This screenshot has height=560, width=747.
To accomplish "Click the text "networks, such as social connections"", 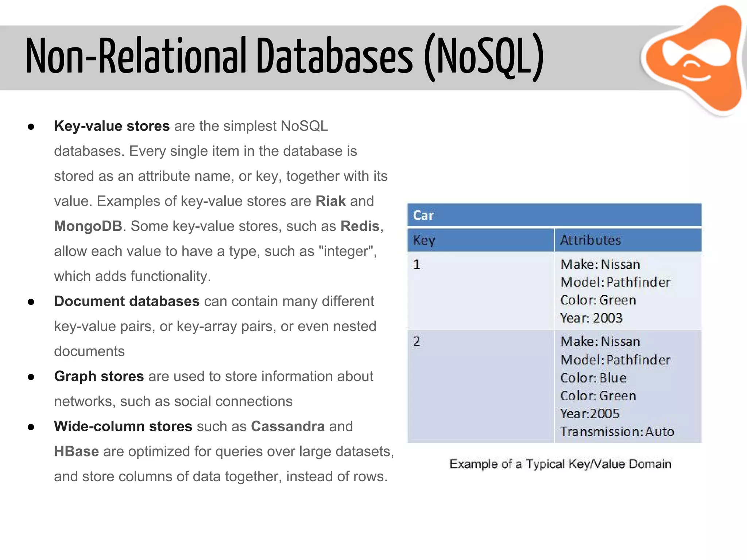I will pyautogui.click(x=173, y=401).
